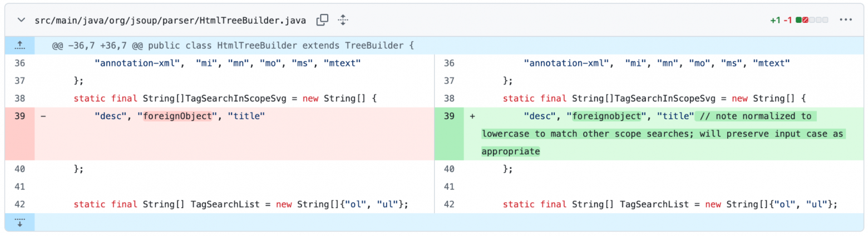Expand all lines of this file
Screen dimensions: 868x236
point(343,20)
